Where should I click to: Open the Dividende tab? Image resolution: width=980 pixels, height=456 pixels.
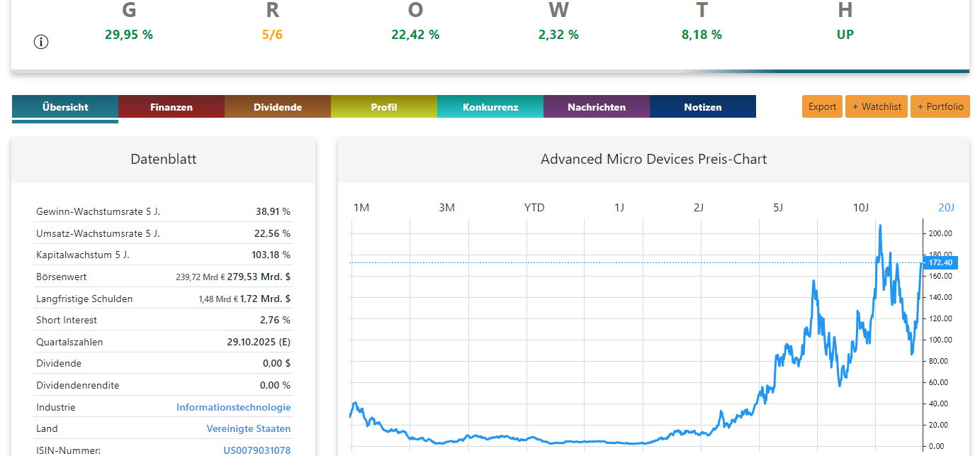click(278, 107)
